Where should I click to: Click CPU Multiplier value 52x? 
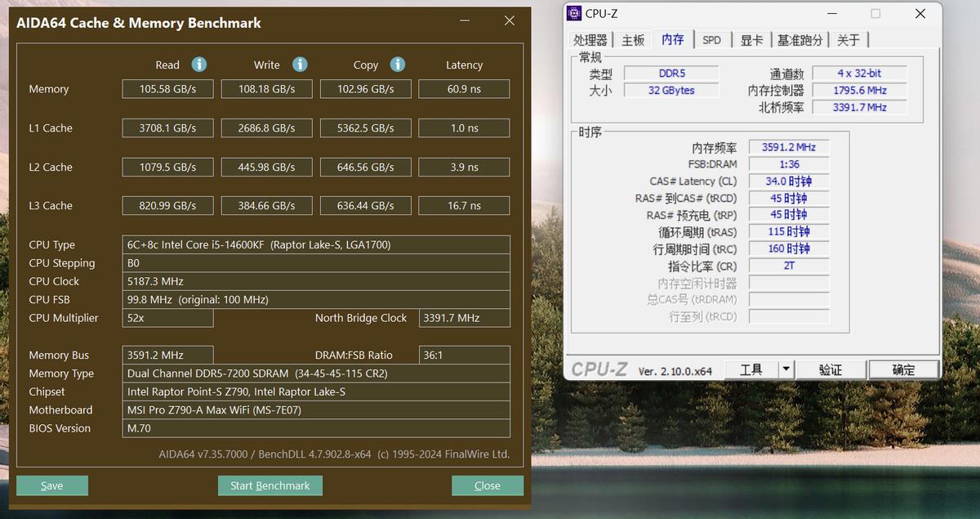tap(168, 318)
